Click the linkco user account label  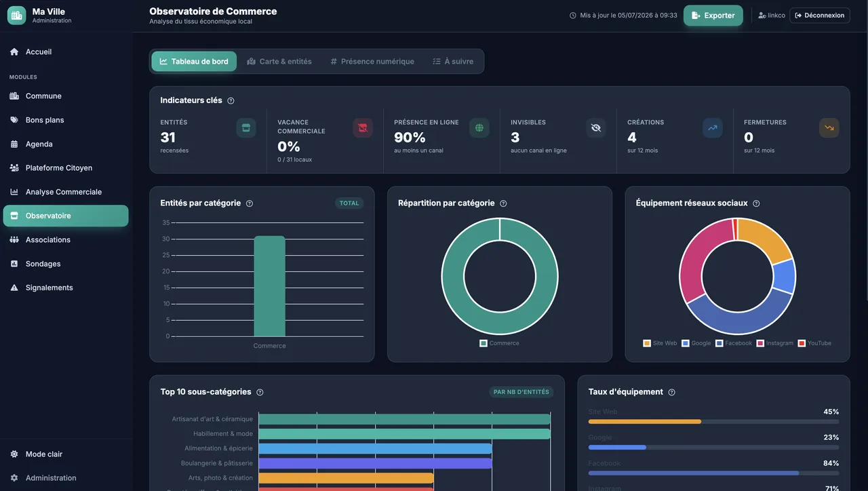pos(772,16)
